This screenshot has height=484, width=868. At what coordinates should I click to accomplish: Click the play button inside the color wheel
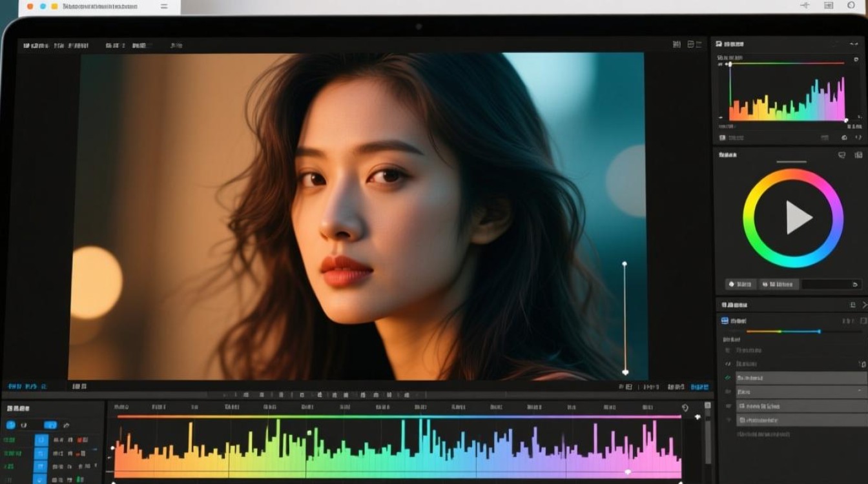(x=798, y=217)
